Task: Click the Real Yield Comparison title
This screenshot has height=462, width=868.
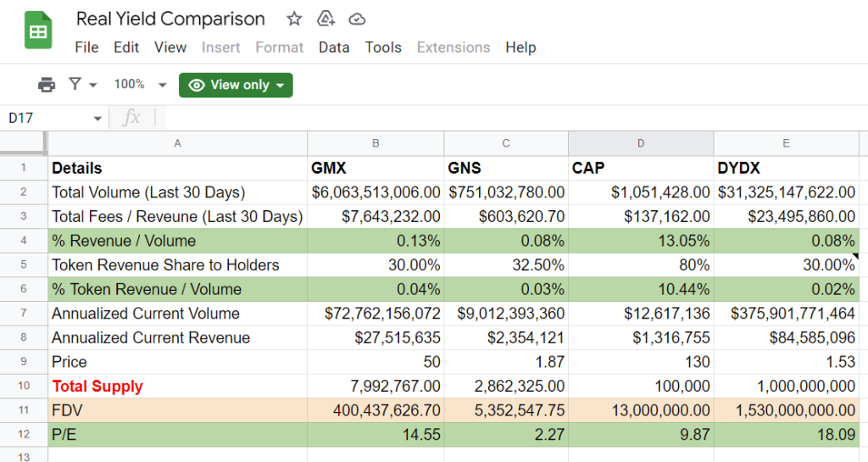Action: click(170, 19)
